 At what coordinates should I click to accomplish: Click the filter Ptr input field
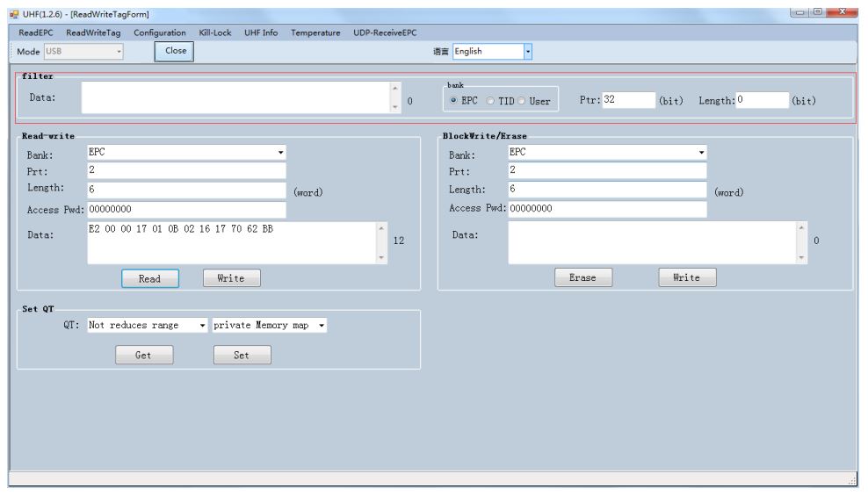(x=628, y=100)
